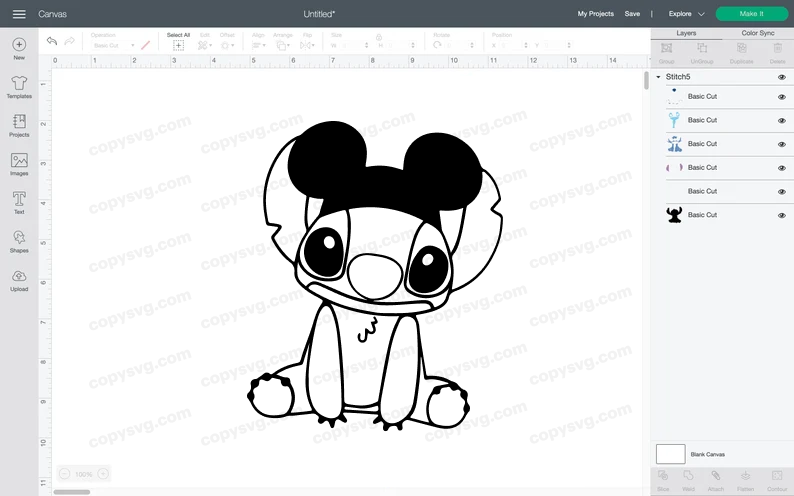The image size is (794, 496).
Task: Click the size Height input field
Action: coord(400,45)
